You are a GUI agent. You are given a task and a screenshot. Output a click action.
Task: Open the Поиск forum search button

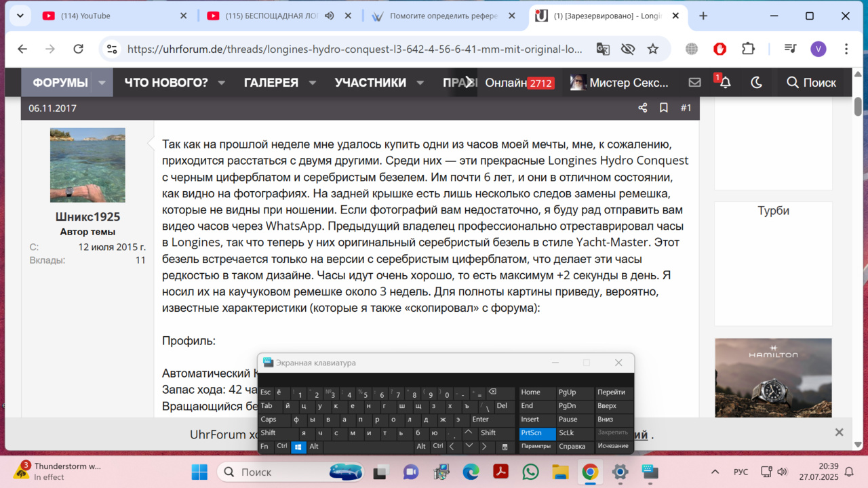811,83
